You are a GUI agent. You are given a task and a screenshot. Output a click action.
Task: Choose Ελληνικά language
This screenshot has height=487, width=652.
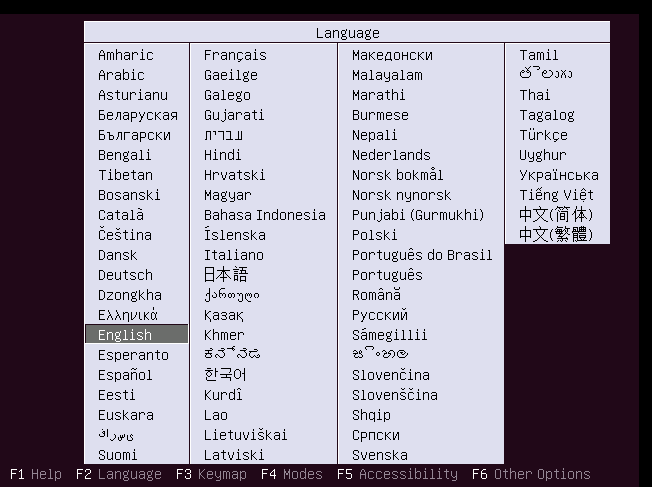click(128, 315)
